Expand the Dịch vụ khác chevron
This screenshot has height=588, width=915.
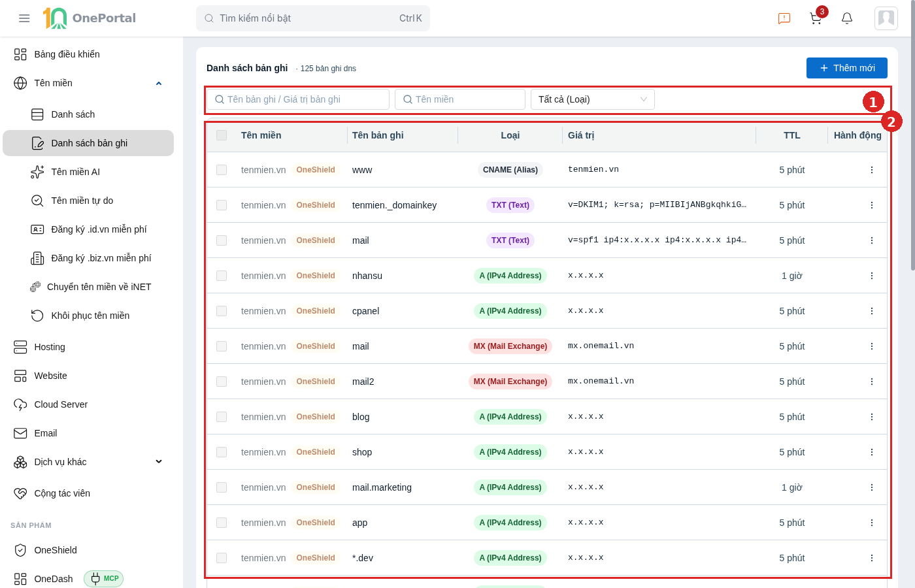tap(159, 462)
